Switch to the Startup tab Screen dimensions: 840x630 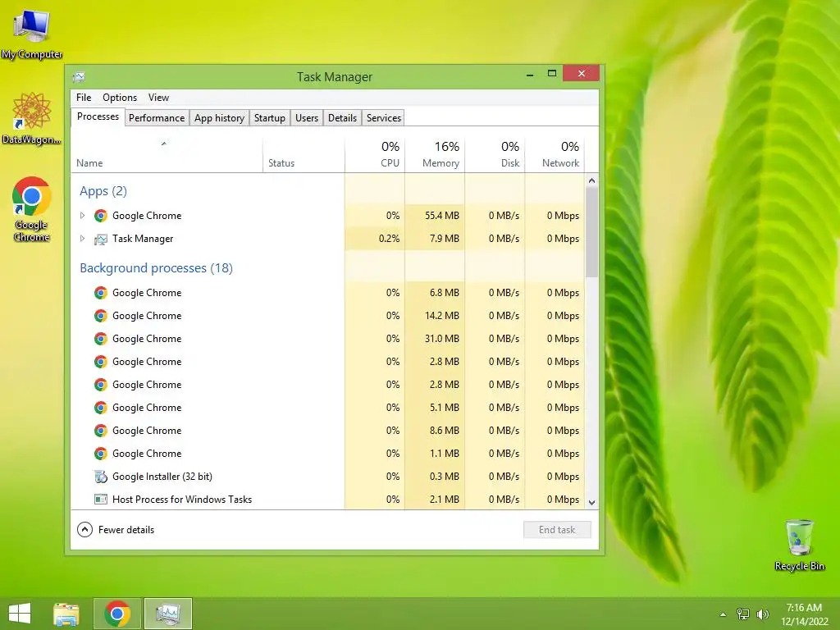(x=269, y=118)
